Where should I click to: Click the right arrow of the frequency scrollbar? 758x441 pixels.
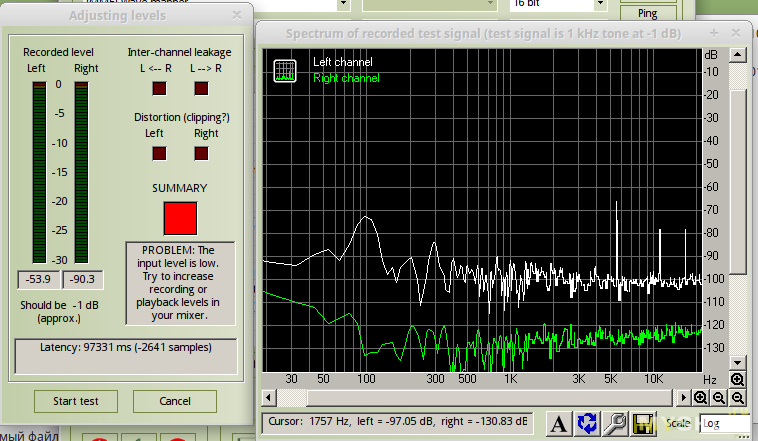(x=683, y=398)
